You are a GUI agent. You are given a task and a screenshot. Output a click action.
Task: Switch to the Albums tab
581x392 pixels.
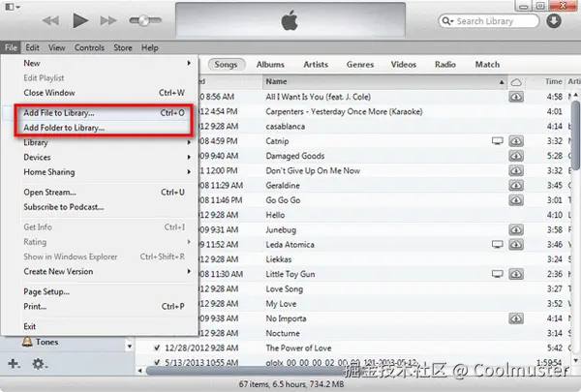(x=270, y=65)
